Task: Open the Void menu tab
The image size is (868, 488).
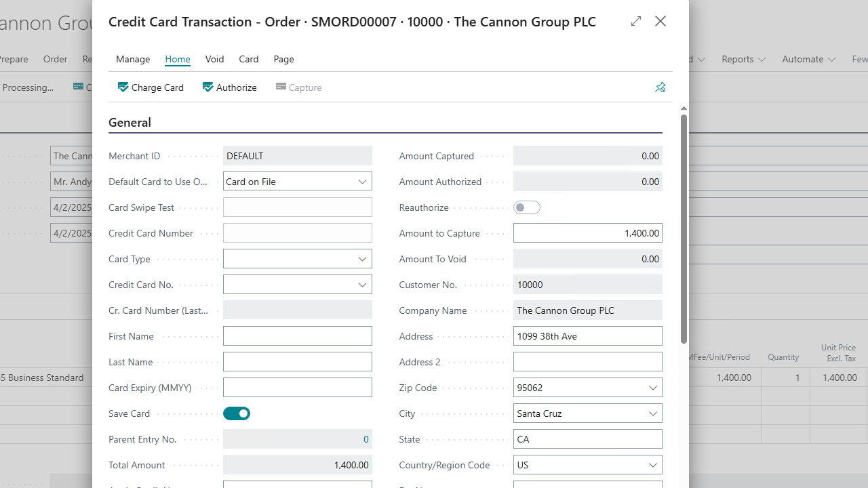Action: pos(214,59)
